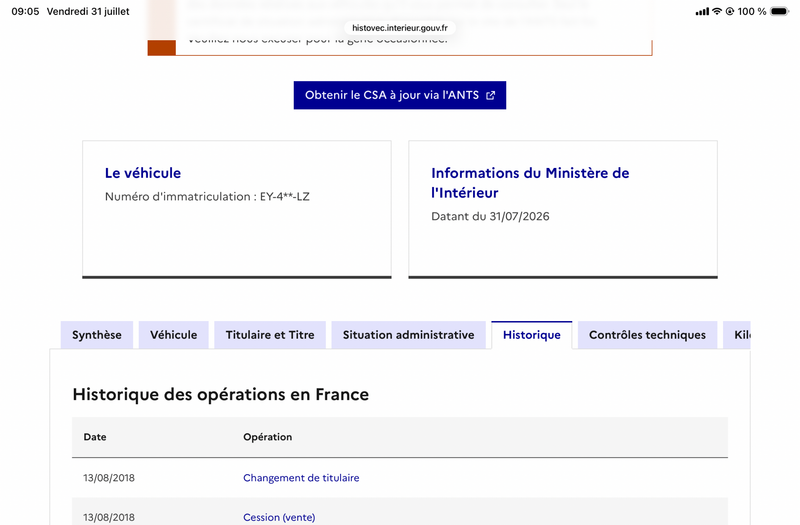
Task: Click the Datant du 31/07/2026 text
Action: (x=490, y=216)
